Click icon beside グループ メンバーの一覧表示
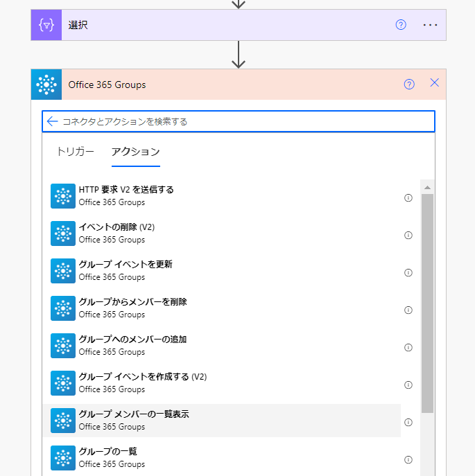This screenshot has width=475, height=476. tap(63, 421)
